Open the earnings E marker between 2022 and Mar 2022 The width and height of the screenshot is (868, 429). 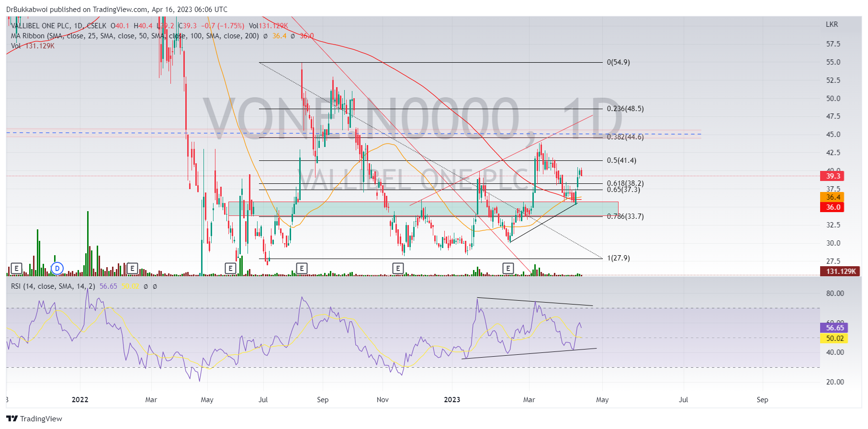[x=133, y=269]
